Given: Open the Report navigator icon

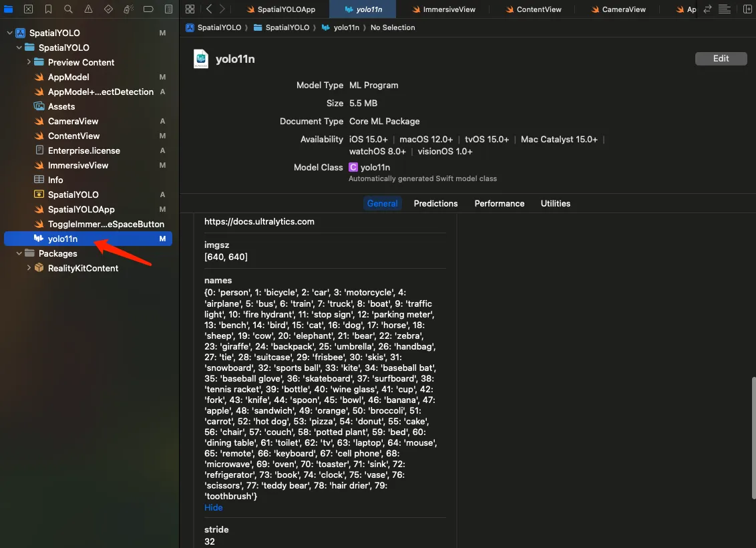Looking at the screenshot, I should point(168,9).
